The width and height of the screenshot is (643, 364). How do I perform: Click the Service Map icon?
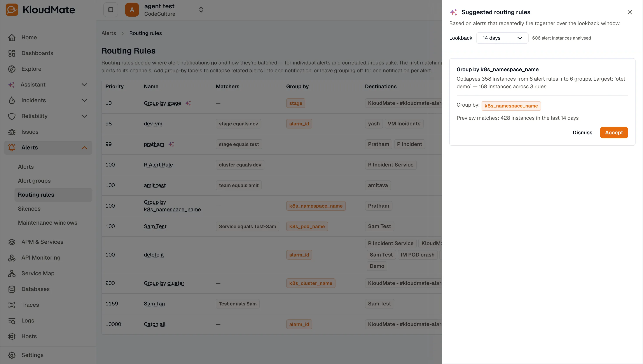coord(12,274)
